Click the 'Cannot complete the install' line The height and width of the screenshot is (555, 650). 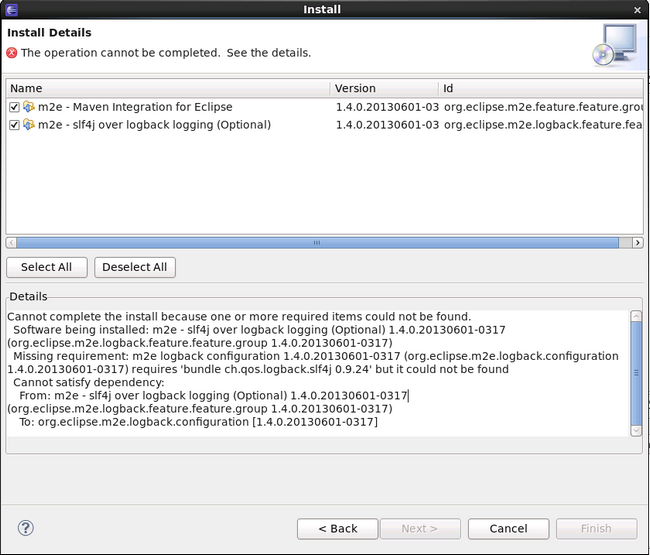point(239,317)
